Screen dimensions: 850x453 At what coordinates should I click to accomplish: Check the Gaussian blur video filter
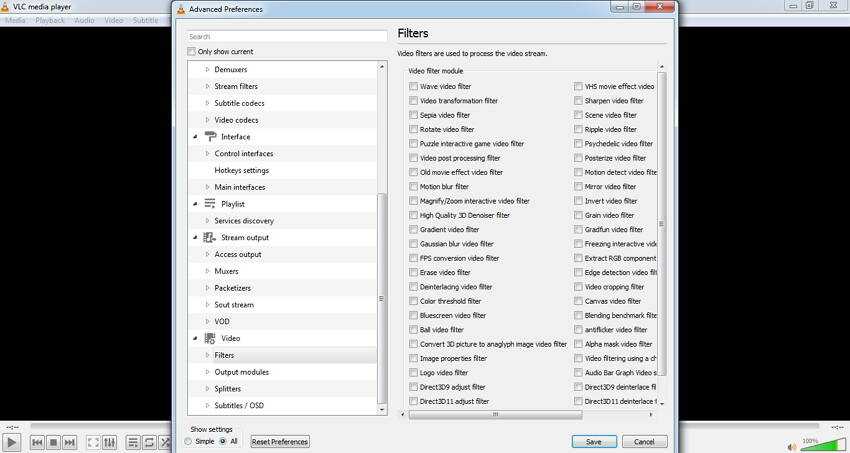click(413, 244)
